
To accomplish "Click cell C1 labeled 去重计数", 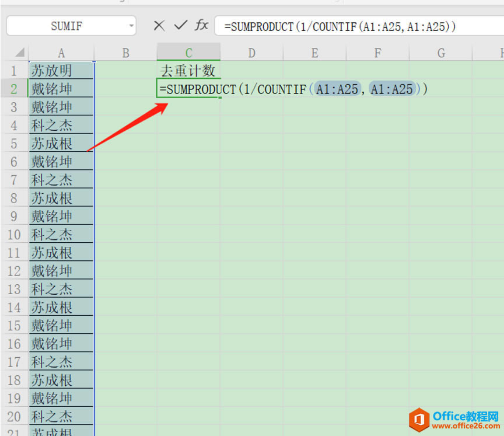I will click(x=188, y=71).
